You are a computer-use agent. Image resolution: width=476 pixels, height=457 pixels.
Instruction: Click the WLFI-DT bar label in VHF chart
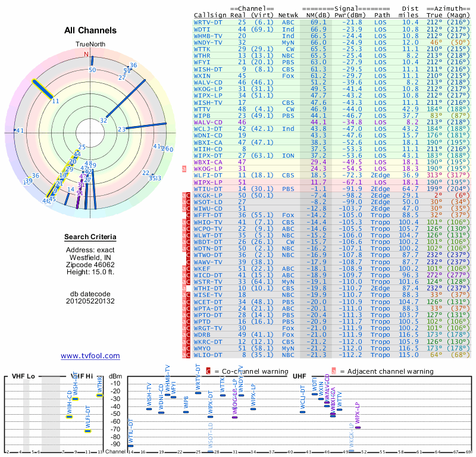pos(87,418)
